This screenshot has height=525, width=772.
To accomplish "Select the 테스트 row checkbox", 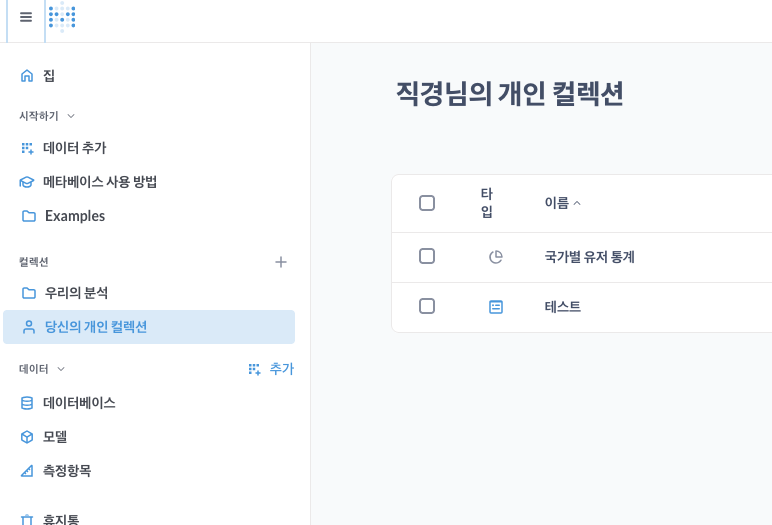I will [x=427, y=306].
